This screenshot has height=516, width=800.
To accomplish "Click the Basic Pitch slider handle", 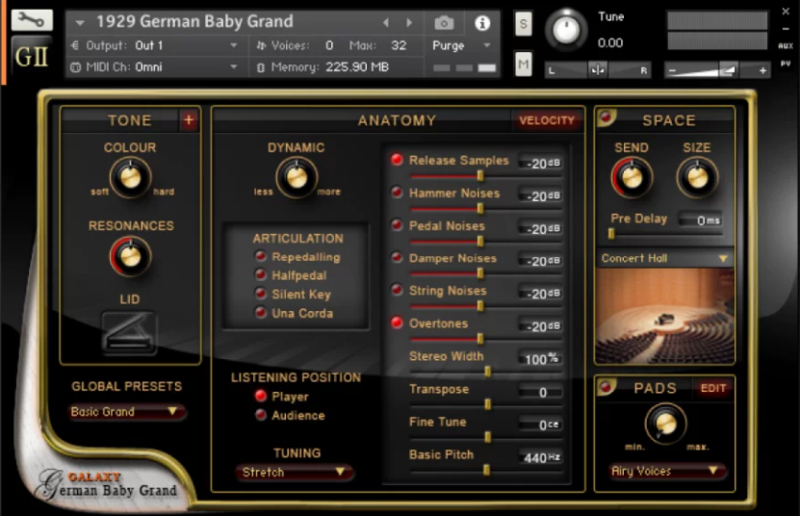I will [x=487, y=470].
